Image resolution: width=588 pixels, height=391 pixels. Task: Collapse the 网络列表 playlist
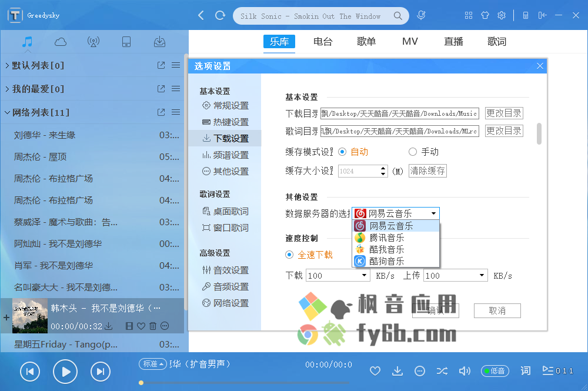click(7, 112)
